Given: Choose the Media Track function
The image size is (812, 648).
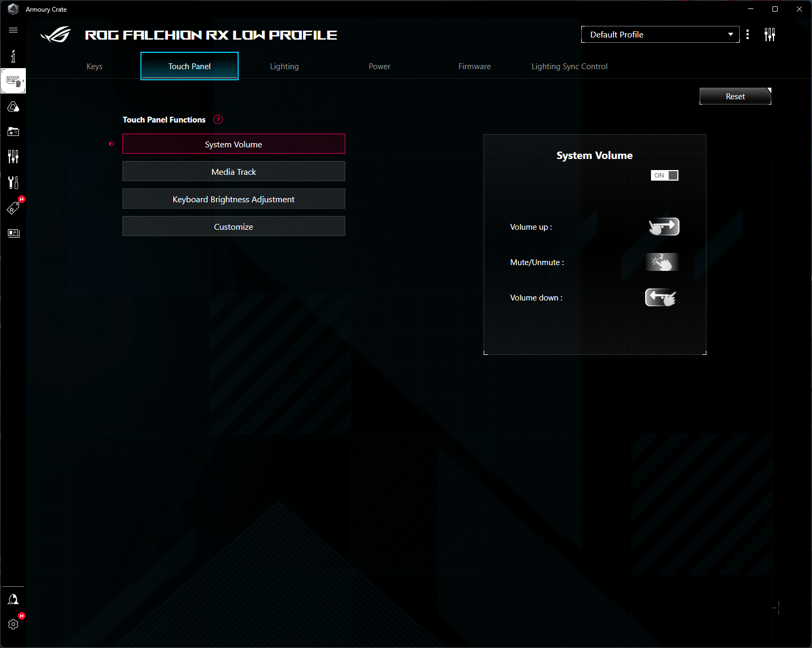Looking at the screenshot, I should click(x=234, y=171).
